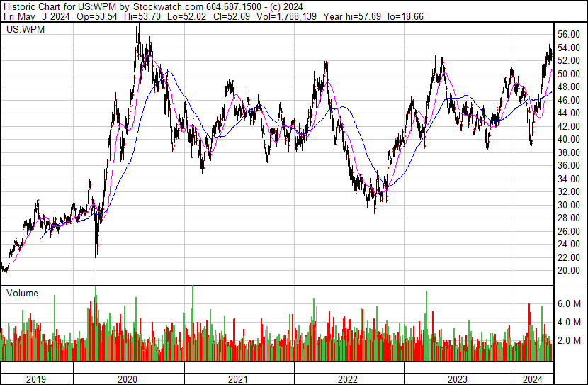Click the 'Year hi=57.89' value
Viewport: 588px width, 385px height.
coord(352,16)
